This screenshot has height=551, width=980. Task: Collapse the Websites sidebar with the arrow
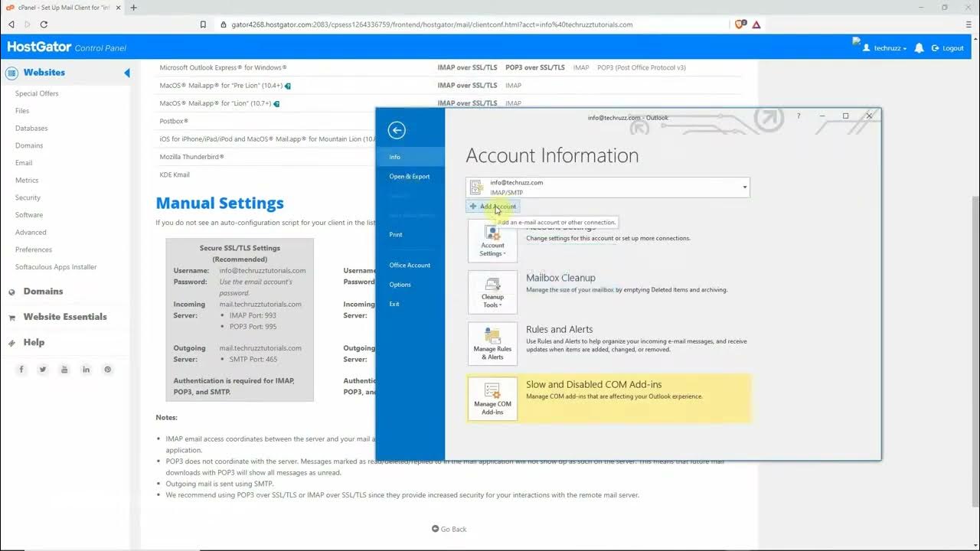tap(127, 73)
